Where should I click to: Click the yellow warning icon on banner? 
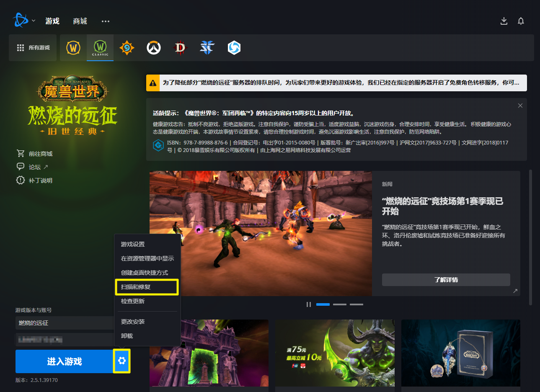pyautogui.click(x=153, y=83)
